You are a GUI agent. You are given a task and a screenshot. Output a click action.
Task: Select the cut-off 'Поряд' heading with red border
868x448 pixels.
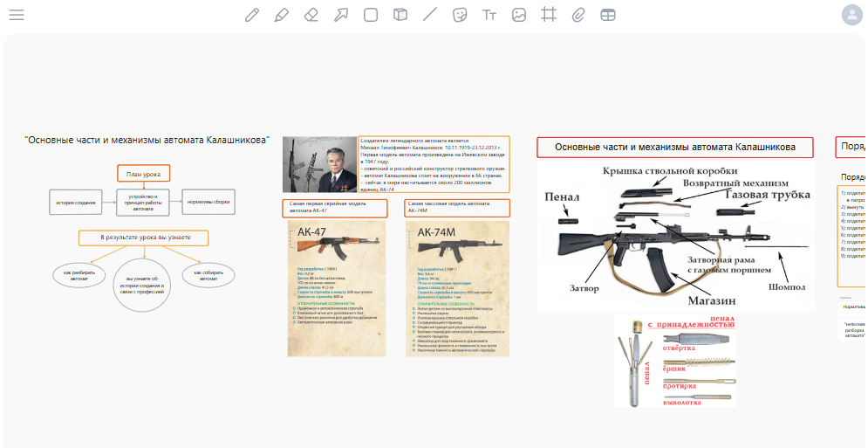tap(851, 148)
